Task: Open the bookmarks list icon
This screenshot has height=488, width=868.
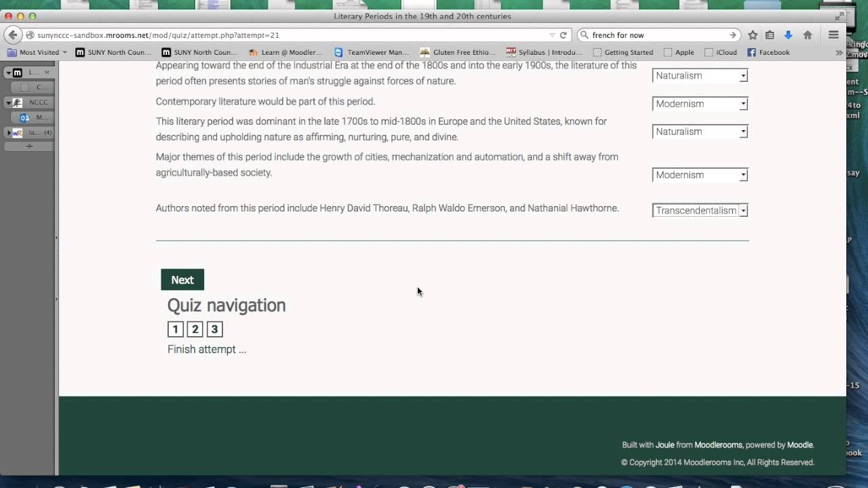Action: [770, 35]
